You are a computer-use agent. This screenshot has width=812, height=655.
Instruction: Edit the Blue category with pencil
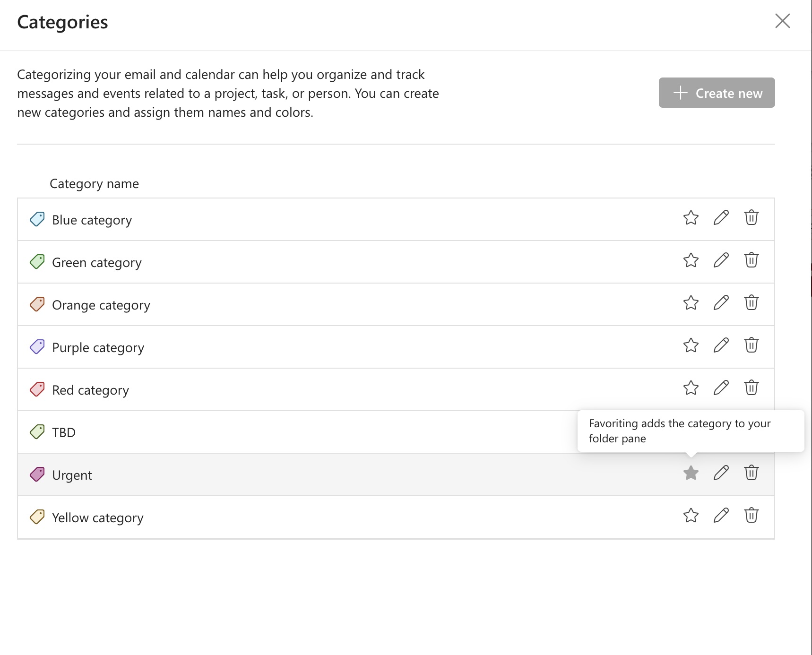[x=721, y=218]
